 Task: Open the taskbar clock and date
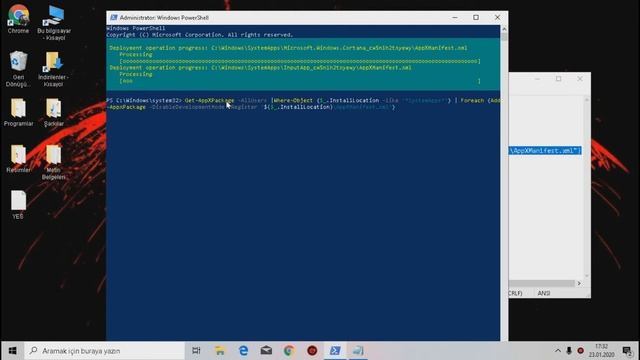602,351
